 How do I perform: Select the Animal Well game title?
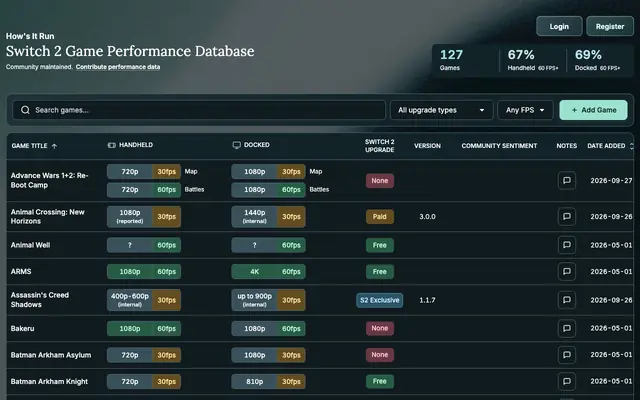30,245
